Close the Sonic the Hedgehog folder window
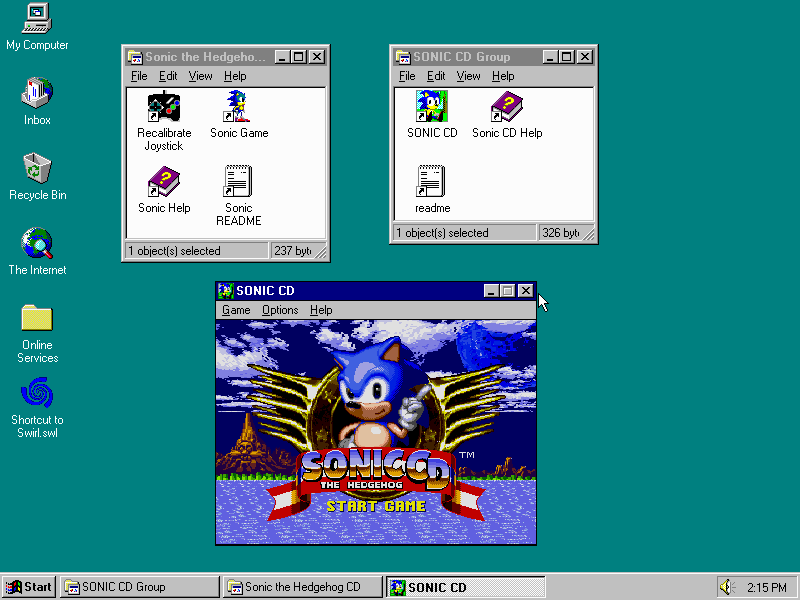This screenshot has height=600, width=800. click(x=317, y=57)
